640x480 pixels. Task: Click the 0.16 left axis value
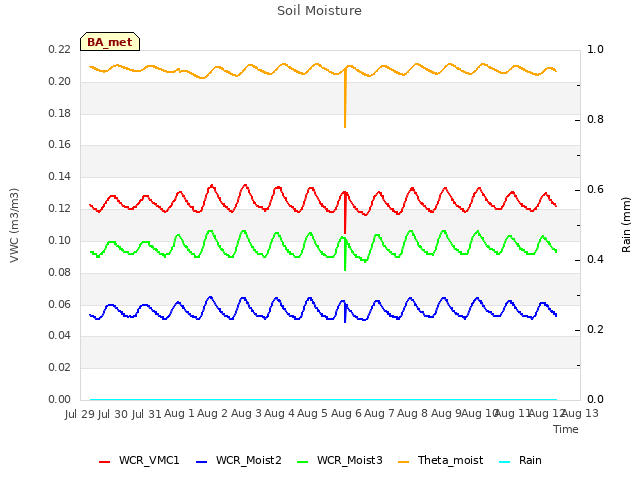click(60, 145)
